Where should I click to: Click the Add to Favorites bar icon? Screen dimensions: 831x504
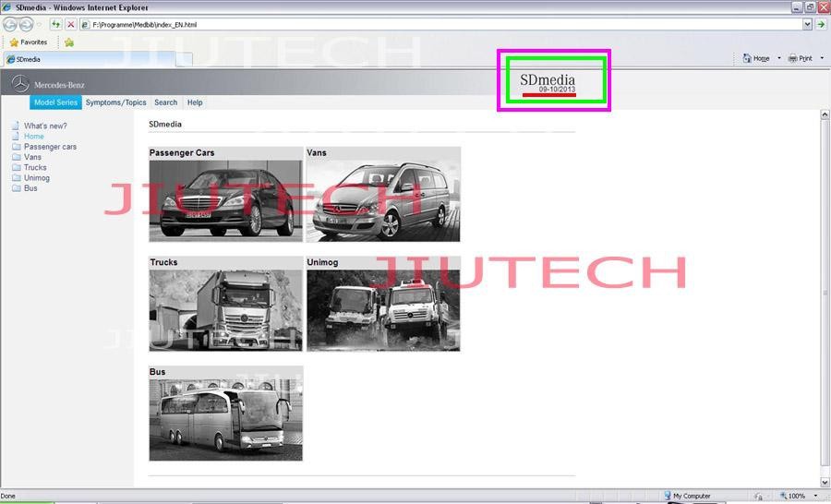point(69,42)
